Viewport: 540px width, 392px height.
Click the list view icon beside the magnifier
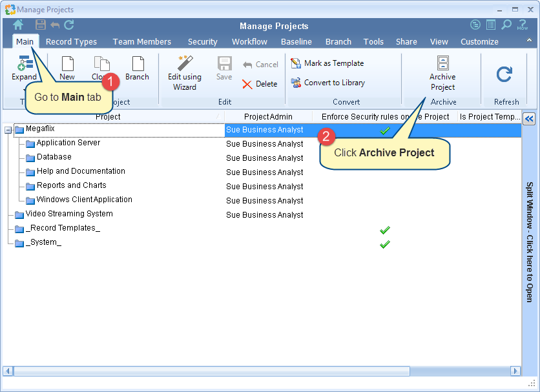click(x=491, y=25)
